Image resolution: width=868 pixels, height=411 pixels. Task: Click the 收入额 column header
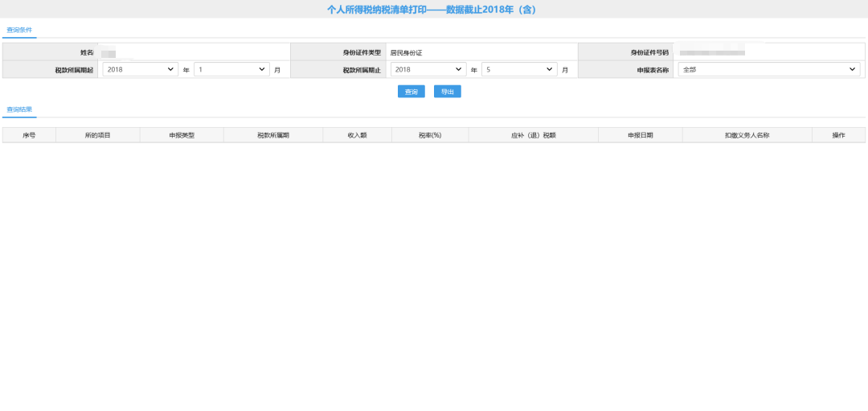coord(357,135)
